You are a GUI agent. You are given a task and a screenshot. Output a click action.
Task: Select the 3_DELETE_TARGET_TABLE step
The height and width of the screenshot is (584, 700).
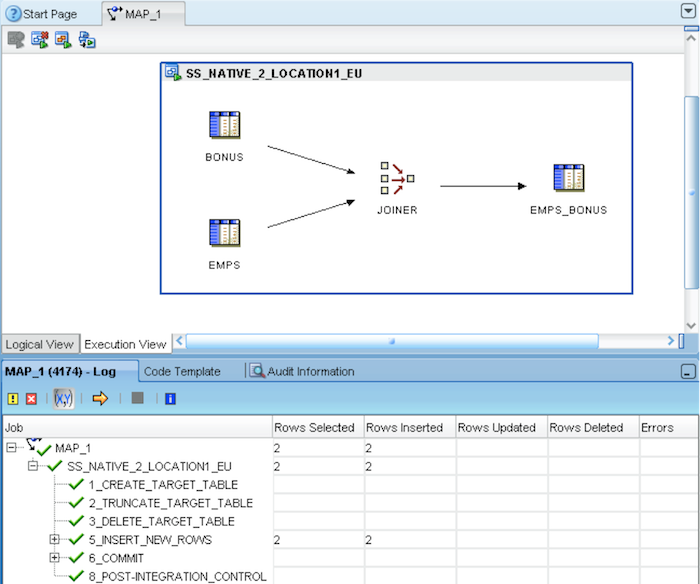pos(161,521)
